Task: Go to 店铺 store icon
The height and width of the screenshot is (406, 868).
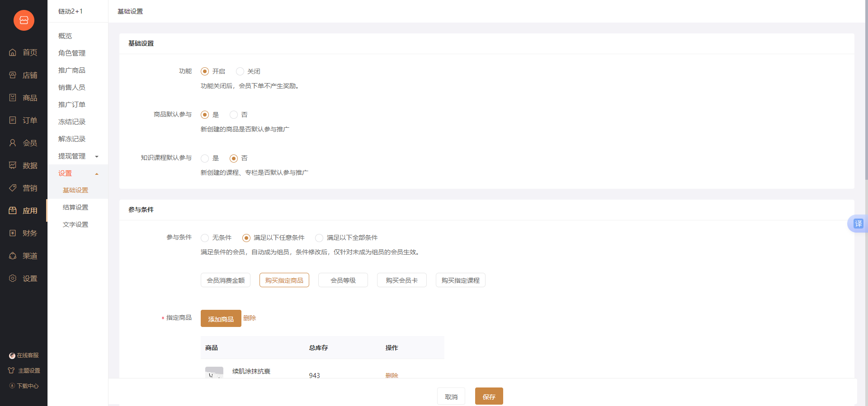Action: pos(13,75)
